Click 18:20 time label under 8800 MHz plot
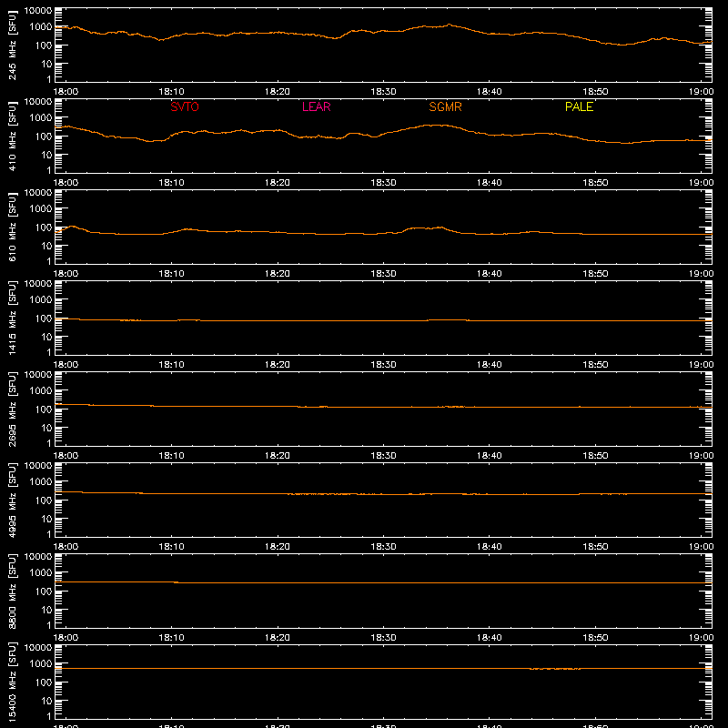728x728 pixels. click(x=278, y=638)
